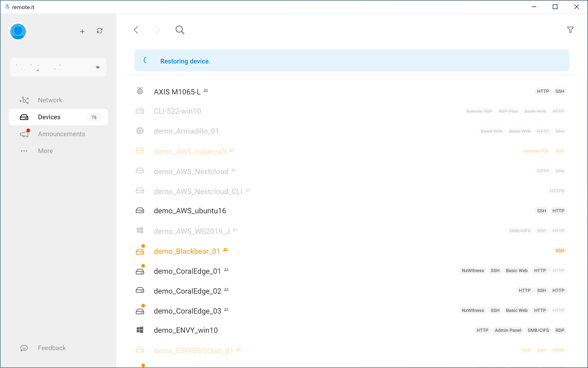This screenshot has width=588, height=368.
Task: Click the device icon for demo_CoralEdge_01
Action: [140, 272]
